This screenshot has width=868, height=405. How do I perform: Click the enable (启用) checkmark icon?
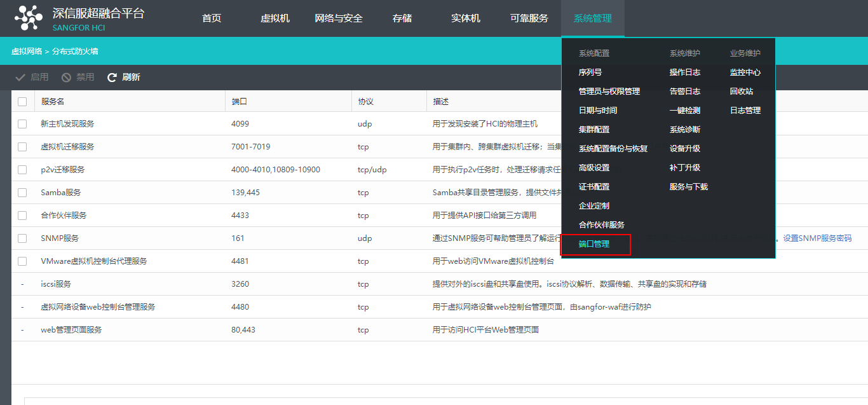(22, 77)
